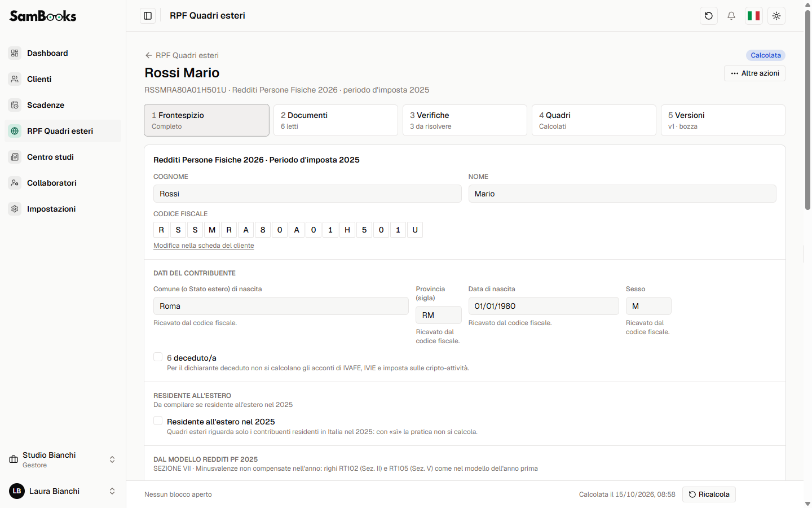This screenshot has width=812, height=508.
Task: Switch to the Quadri tab
Action: (594, 120)
